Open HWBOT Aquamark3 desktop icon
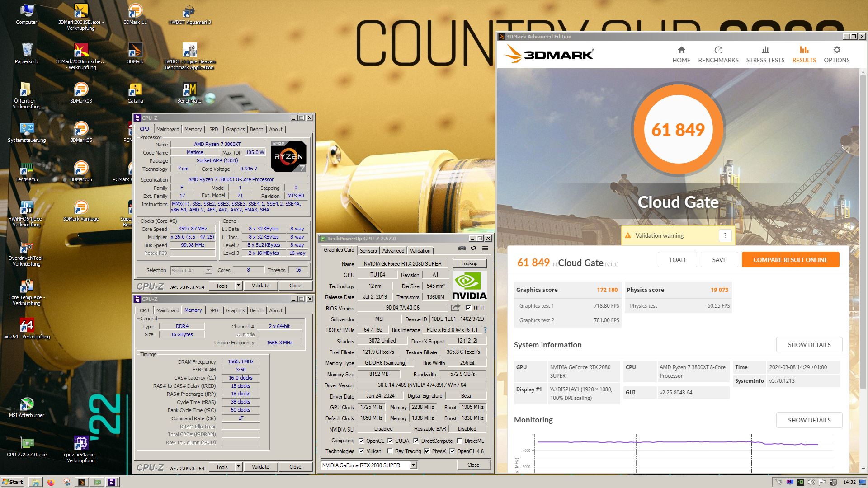 point(189,14)
